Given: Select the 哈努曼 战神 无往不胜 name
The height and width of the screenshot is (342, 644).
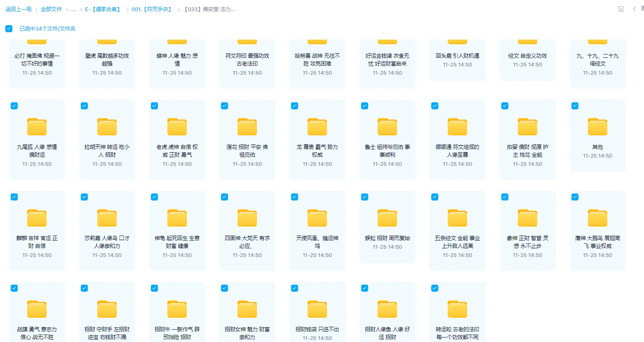Looking at the screenshot, I should (317, 60).
